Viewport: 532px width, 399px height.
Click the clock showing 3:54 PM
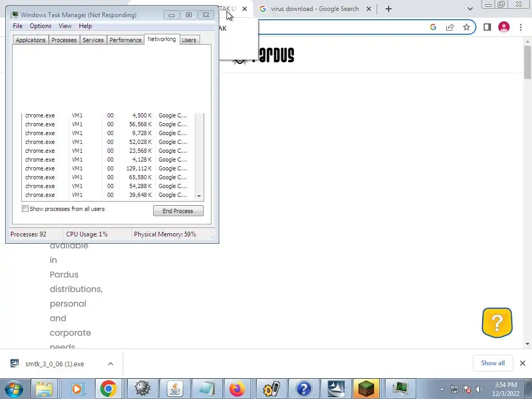(506, 389)
